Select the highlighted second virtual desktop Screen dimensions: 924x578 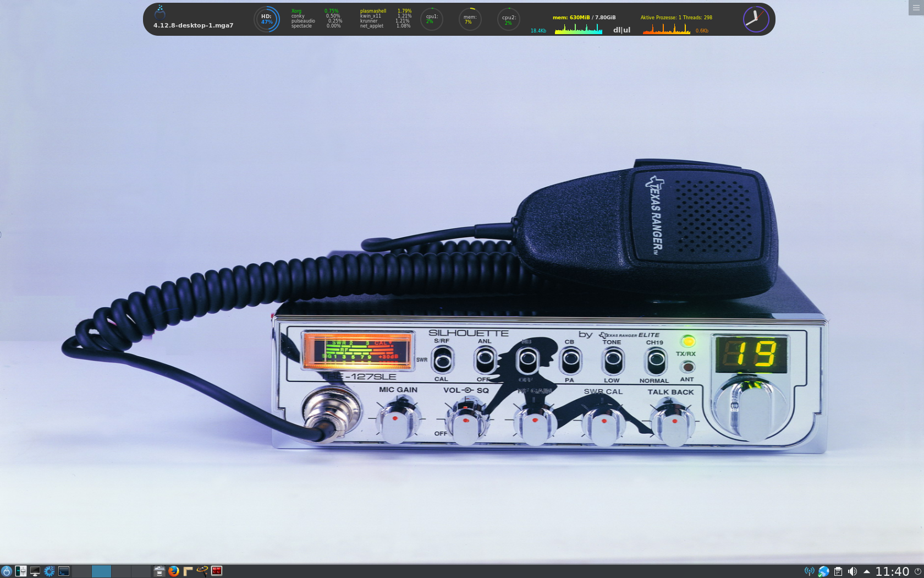point(101,571)
